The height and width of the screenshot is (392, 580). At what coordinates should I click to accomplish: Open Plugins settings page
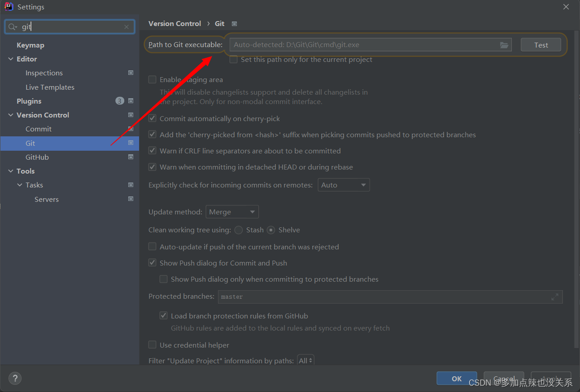coord(29,101)
